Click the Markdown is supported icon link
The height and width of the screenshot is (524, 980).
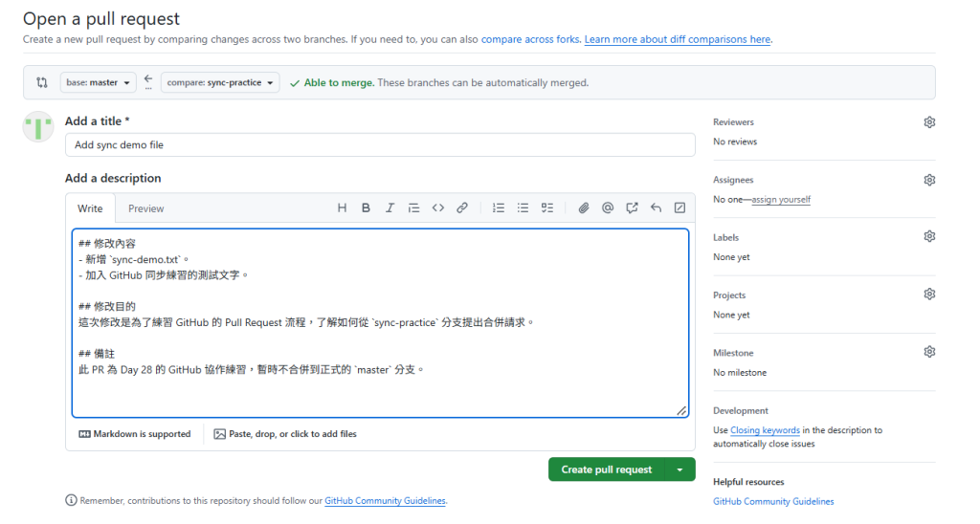[134, 434]
